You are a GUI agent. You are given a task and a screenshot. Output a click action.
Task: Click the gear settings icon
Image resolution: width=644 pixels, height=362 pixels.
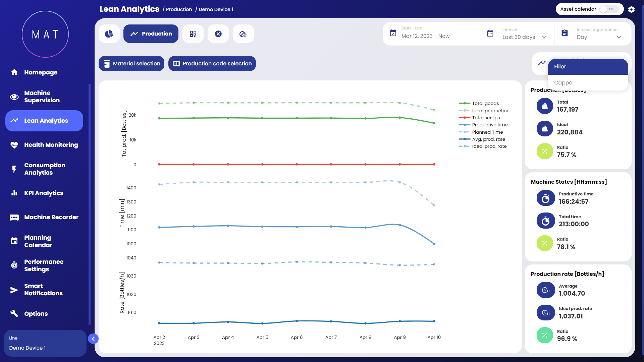631,9
